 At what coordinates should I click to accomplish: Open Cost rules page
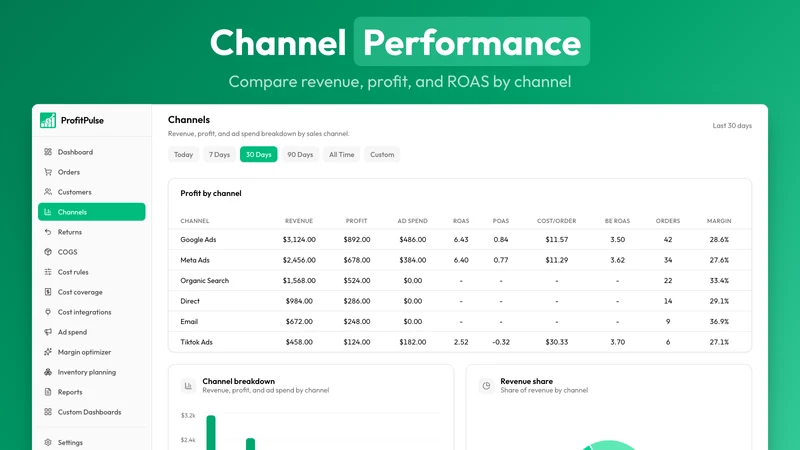pos(92,272)
